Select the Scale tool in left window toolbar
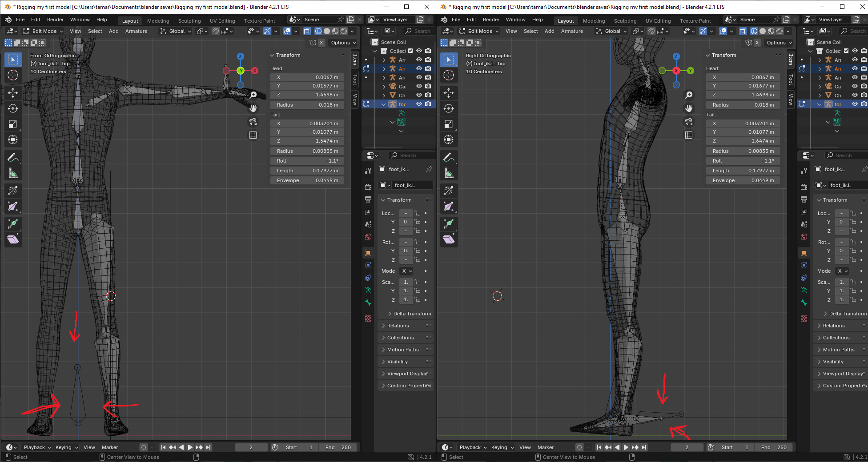This screenshot has width=868, height=462. [x=13, y=124]
